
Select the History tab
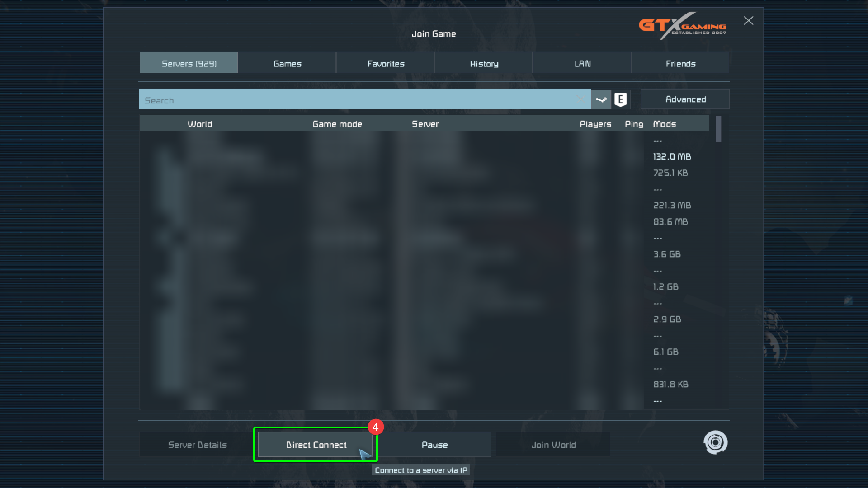484,63
